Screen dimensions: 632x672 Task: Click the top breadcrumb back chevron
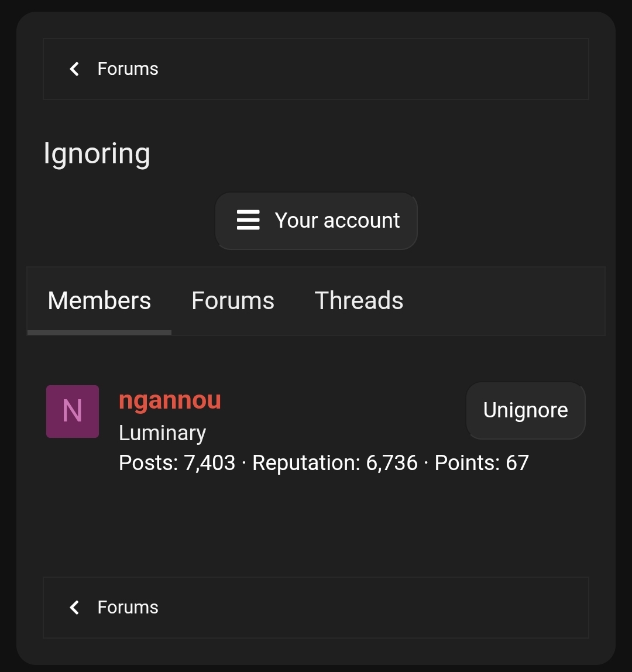74,69
